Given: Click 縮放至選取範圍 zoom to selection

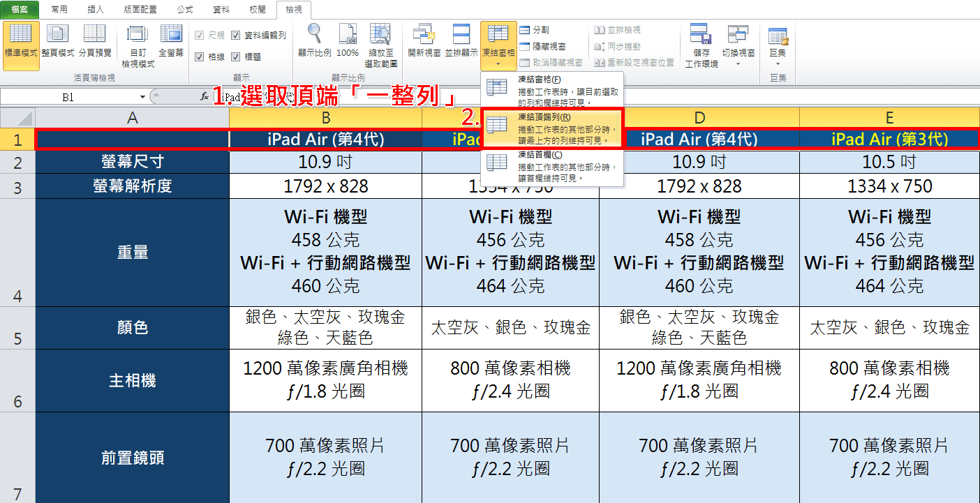Looking at the screenshot, I should 381,45.
